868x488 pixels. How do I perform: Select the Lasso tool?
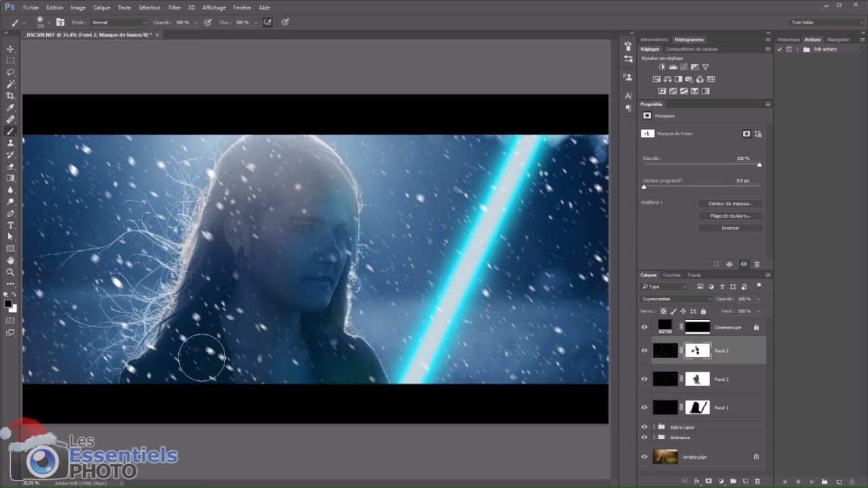tap(10, 73)
